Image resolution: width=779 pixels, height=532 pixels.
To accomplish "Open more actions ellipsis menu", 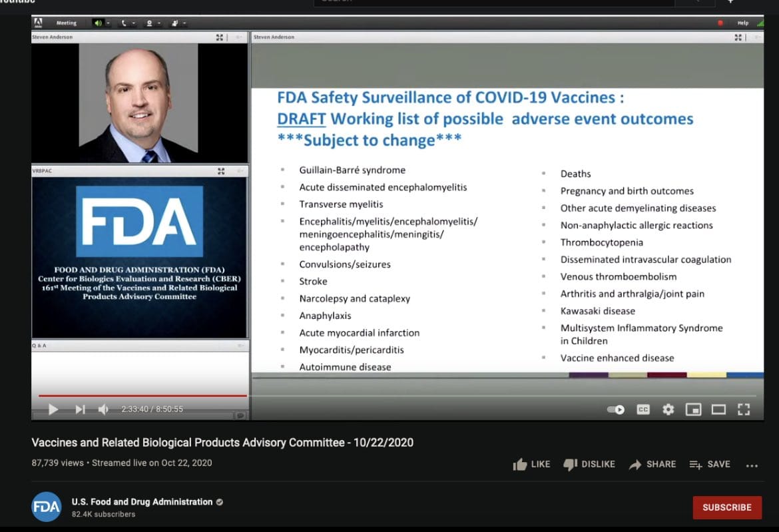I will tap(752, 465).
